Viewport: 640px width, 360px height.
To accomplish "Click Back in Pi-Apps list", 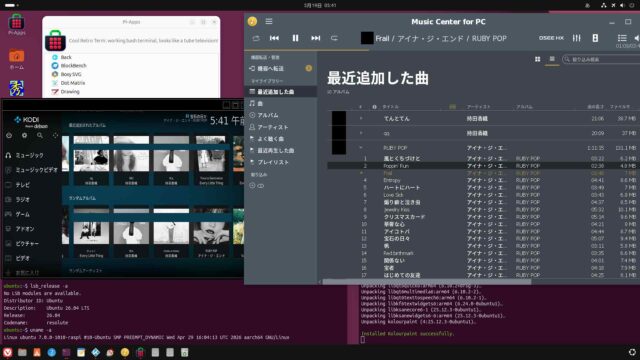I will [66, 58].
